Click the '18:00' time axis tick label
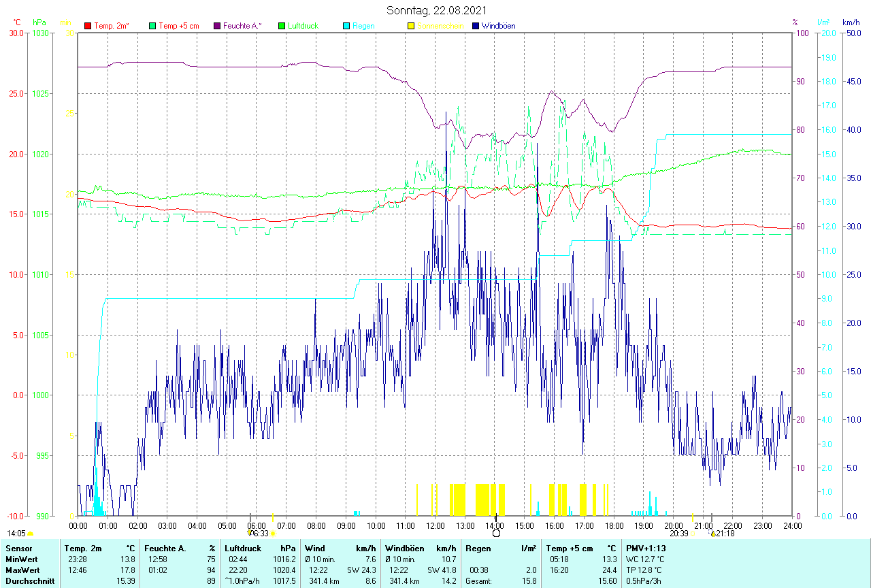Viewport: 871px width, 588px height. click(x=614, y=525)
